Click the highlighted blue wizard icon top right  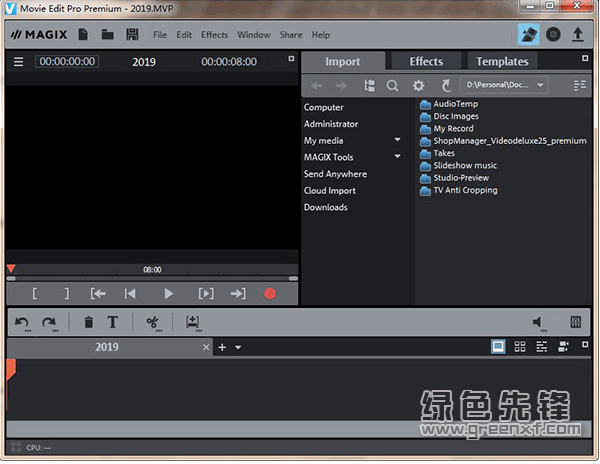(x=528, y=34)
